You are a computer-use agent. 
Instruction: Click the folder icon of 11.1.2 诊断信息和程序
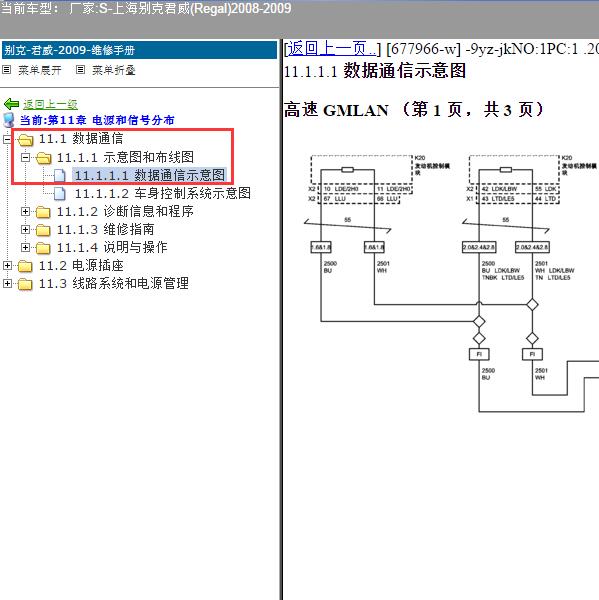pyautogui.click(x=43, y=212)
